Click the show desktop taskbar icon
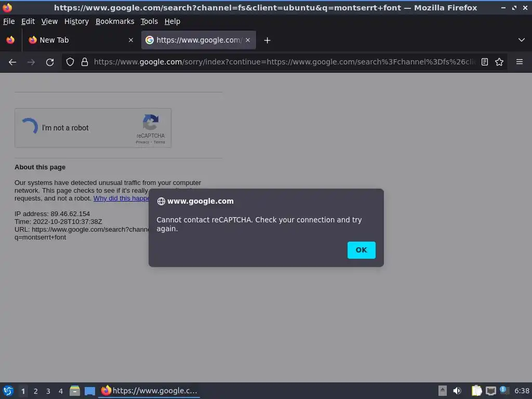The width and height of the screenshot is (532, 399). 89,391
